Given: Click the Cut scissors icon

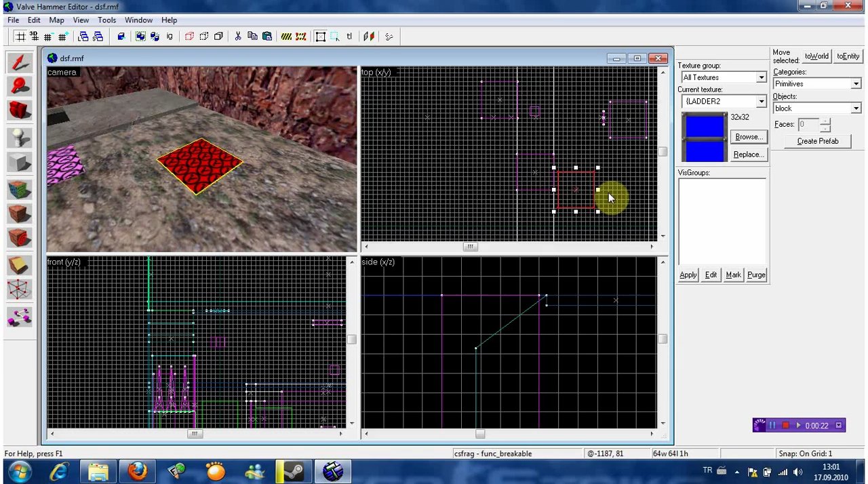Looking at the screenshot, I should (x=238, y=37).
